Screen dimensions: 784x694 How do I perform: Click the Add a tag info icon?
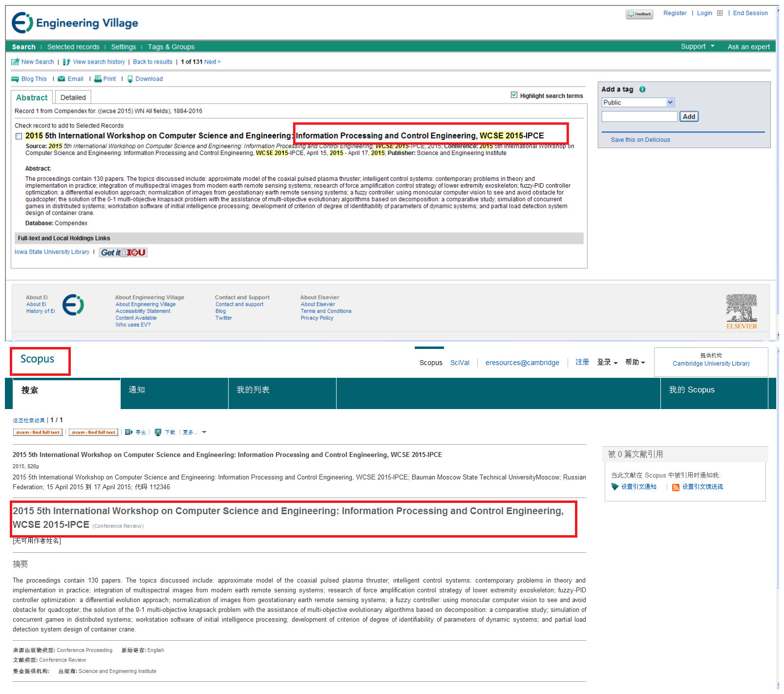pos(642,89)
